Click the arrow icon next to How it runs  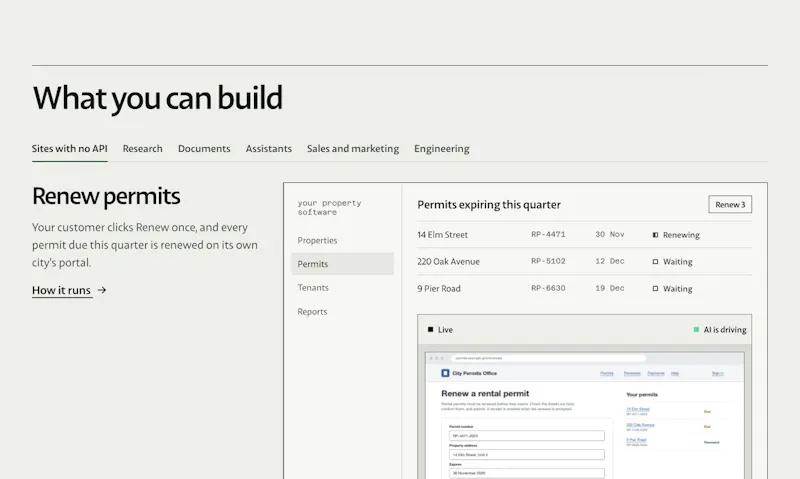[x=102, y=290]
